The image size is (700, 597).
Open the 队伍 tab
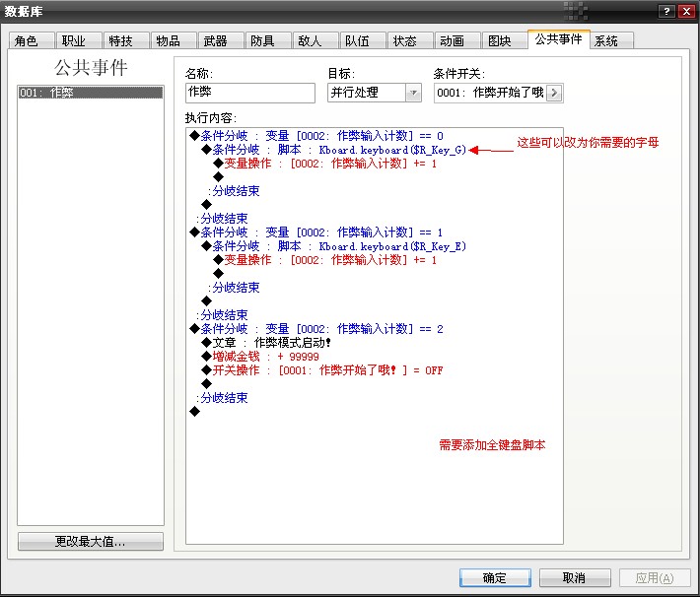tap(363, 40)
